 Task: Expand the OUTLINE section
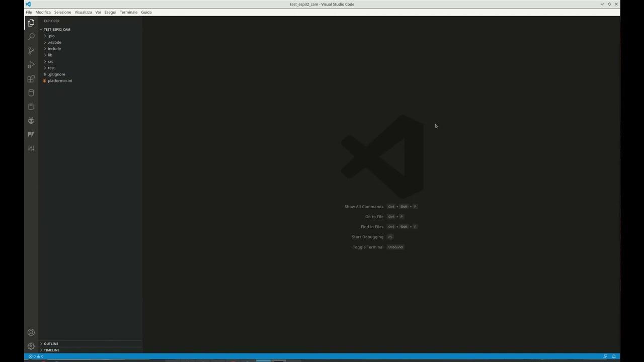point(91,344)
